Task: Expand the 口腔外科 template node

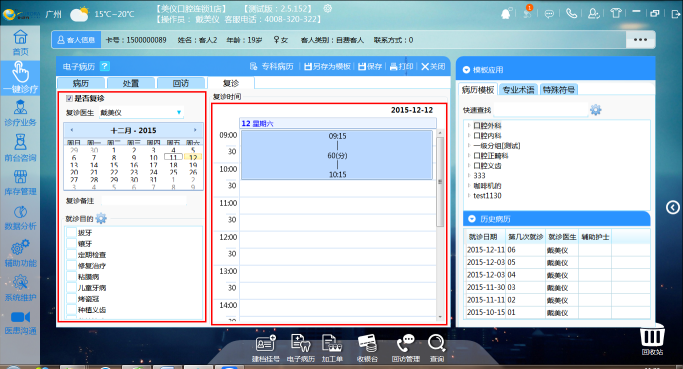Action: (x=469, y=125)
